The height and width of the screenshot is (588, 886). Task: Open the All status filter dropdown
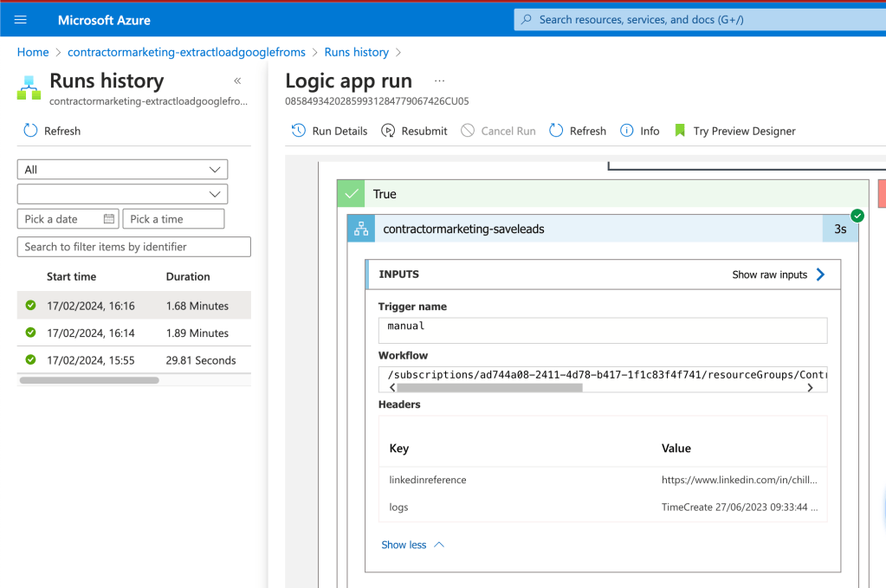click(x=123, y=170)
